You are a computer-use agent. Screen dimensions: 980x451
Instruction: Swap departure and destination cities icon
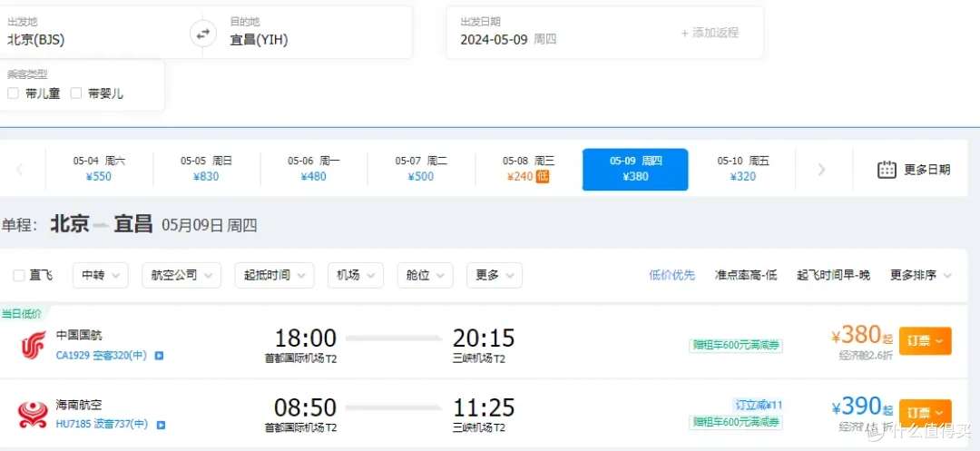tap(202, 34)
